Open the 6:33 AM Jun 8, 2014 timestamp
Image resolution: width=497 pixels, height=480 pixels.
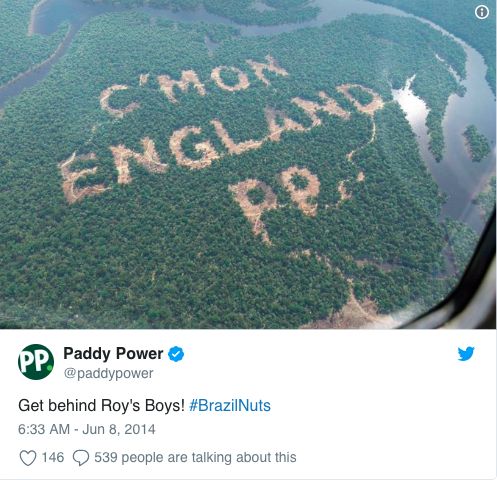click(x=87, y=429)
